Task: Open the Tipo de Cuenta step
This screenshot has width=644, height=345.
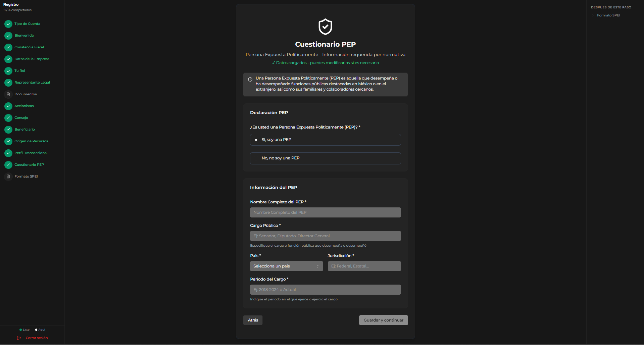Action: click(x=27, y=24)
